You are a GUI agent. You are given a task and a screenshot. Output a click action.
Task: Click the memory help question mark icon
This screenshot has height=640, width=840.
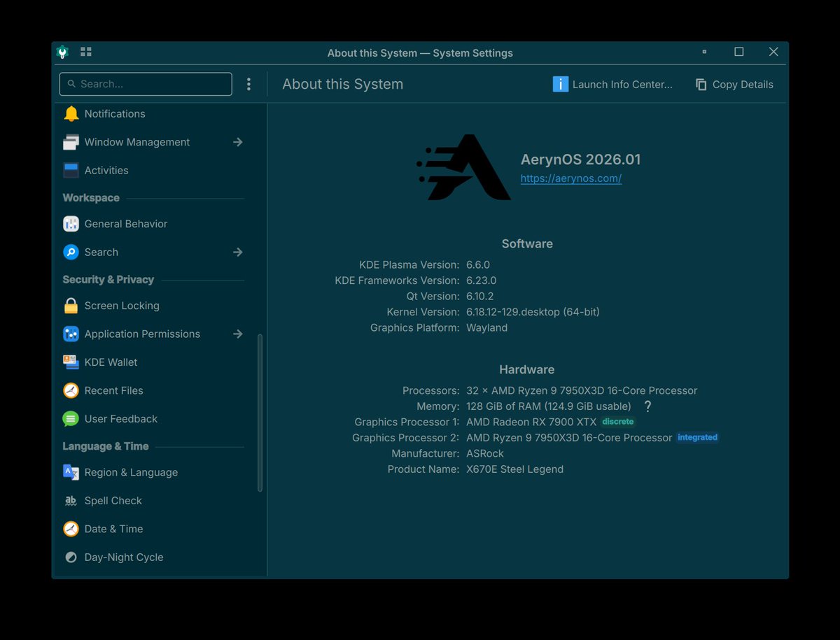(x=647, y=406)
